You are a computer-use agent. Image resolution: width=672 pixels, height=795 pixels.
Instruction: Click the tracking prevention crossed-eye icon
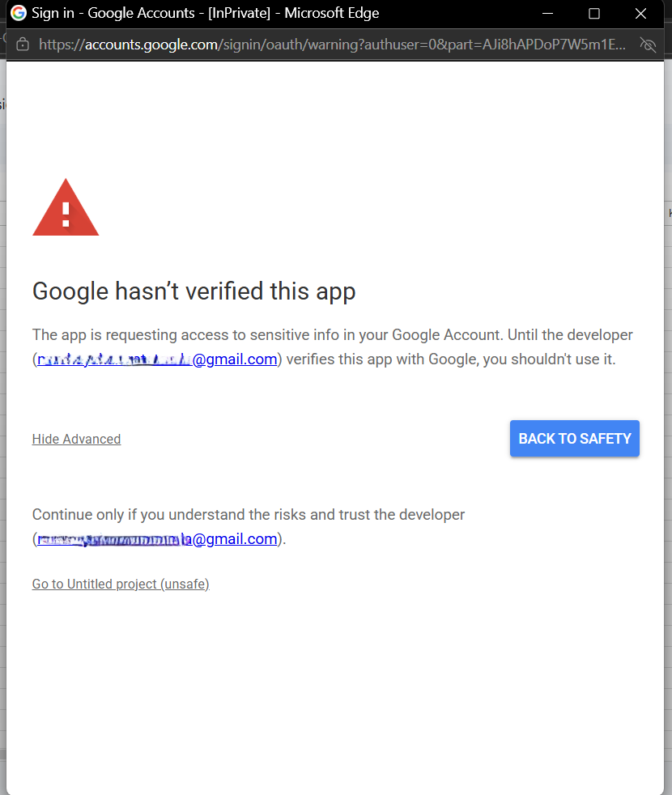(647, 45)
